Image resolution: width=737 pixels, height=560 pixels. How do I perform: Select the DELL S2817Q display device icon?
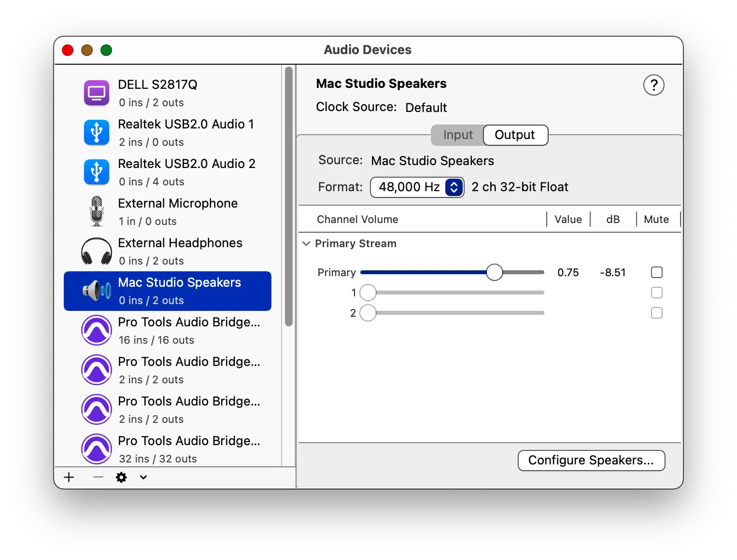96,92
